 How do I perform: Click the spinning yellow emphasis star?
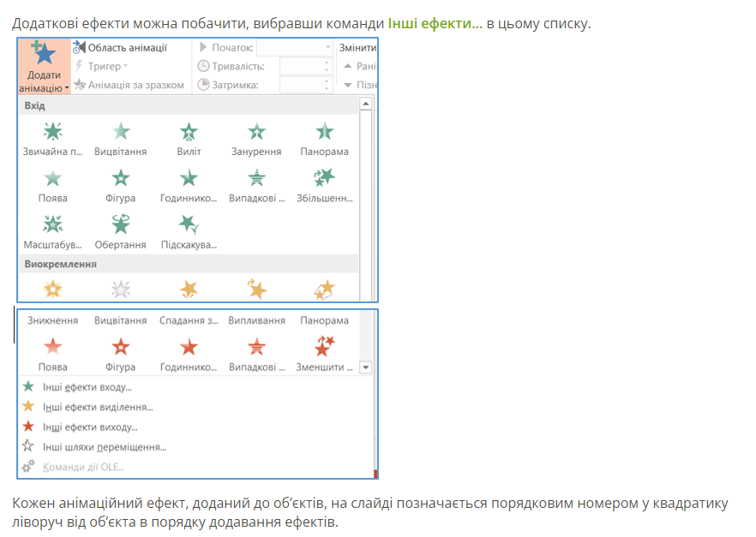(x=256, y=289)
